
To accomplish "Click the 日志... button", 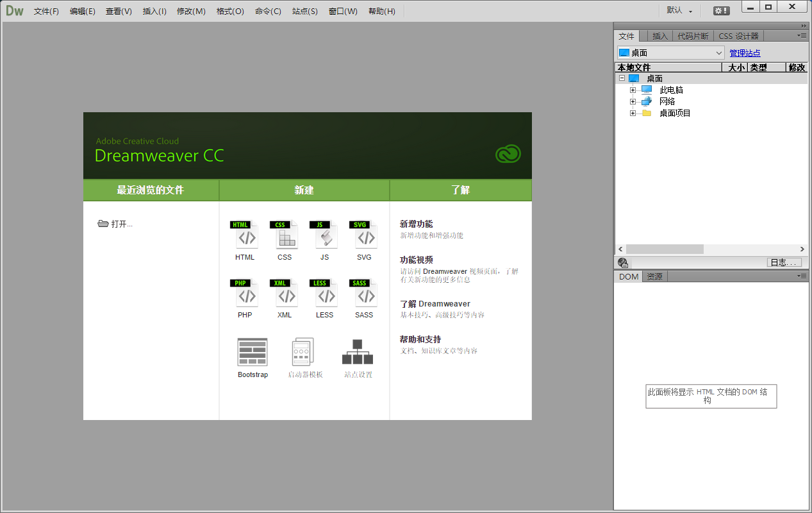I will click(784, 262).
